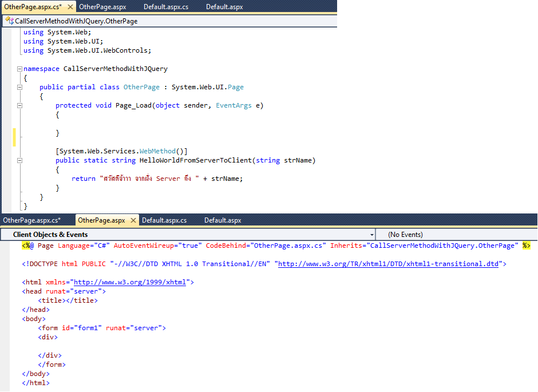Collapse the Page_Load method region

[20, 105]
